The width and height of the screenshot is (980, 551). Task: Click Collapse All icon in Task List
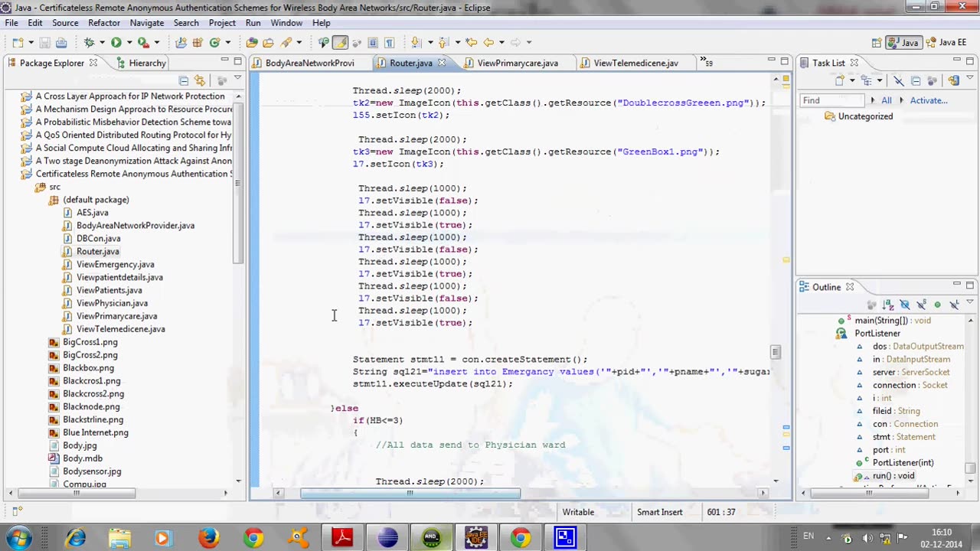(x=916, y=80)
